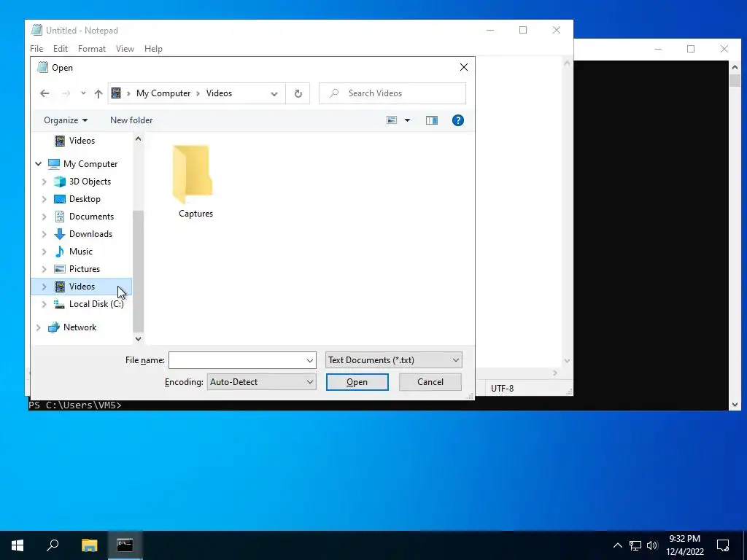Screen dimensions: 747x560
Task: Select Downloads in navigation tree
Action: click(90, 234)
